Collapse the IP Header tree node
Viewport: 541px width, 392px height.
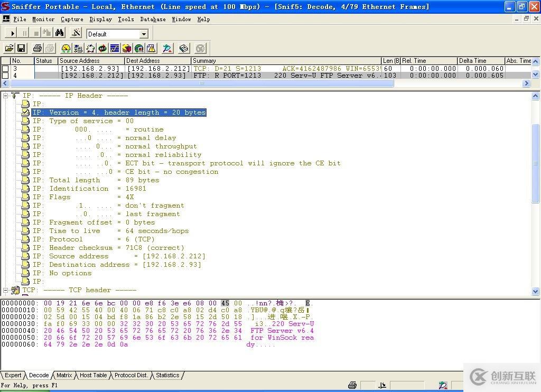[5, 96]
